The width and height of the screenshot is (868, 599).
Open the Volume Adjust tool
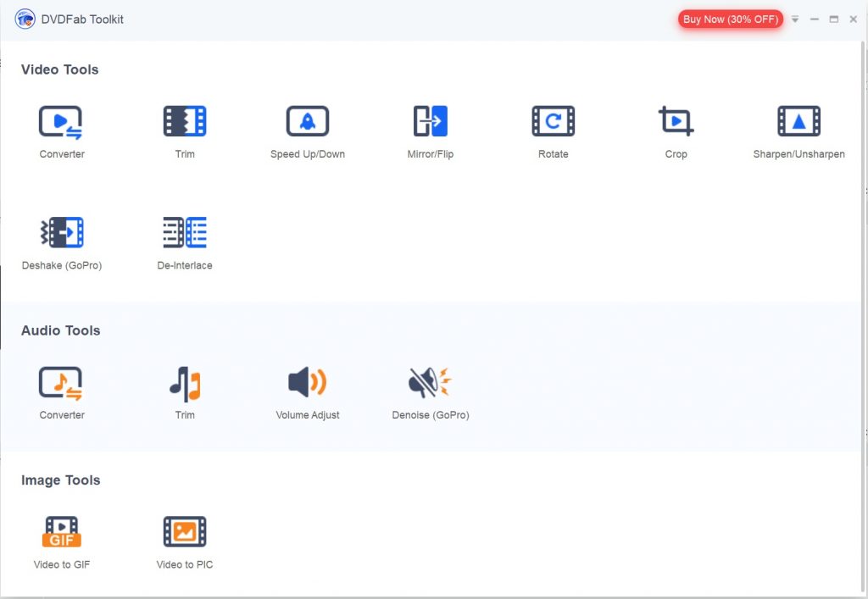pos(308,383)
